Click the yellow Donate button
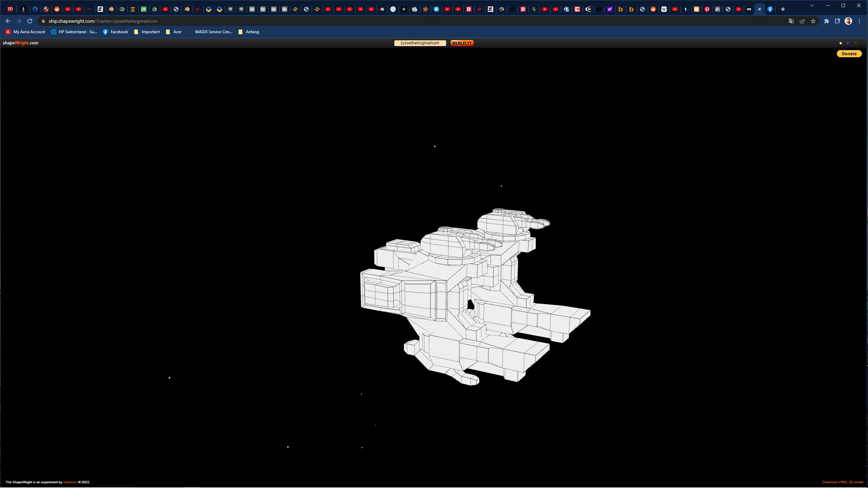The height and width of the screenshot is (488, 868). coord(849,54)
